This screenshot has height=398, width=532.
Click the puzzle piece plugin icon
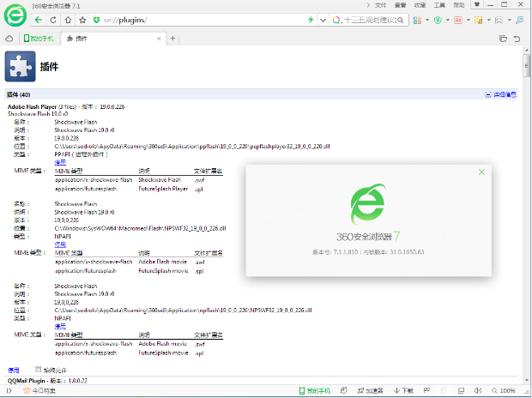coord(20,67)
